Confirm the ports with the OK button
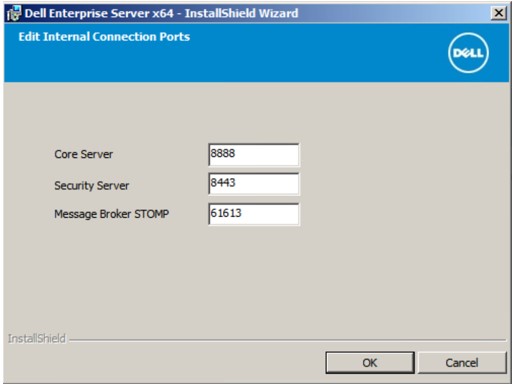 pyautogui.click(x=370, y=362)
